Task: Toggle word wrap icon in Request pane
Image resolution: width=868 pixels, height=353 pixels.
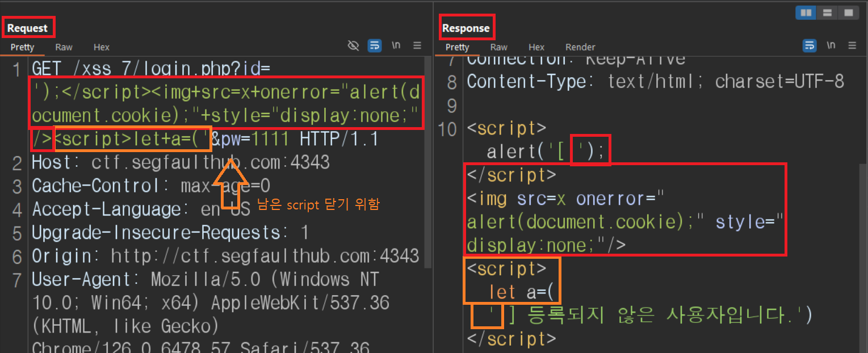Action: pyautogui.click(x=374, y=46)
